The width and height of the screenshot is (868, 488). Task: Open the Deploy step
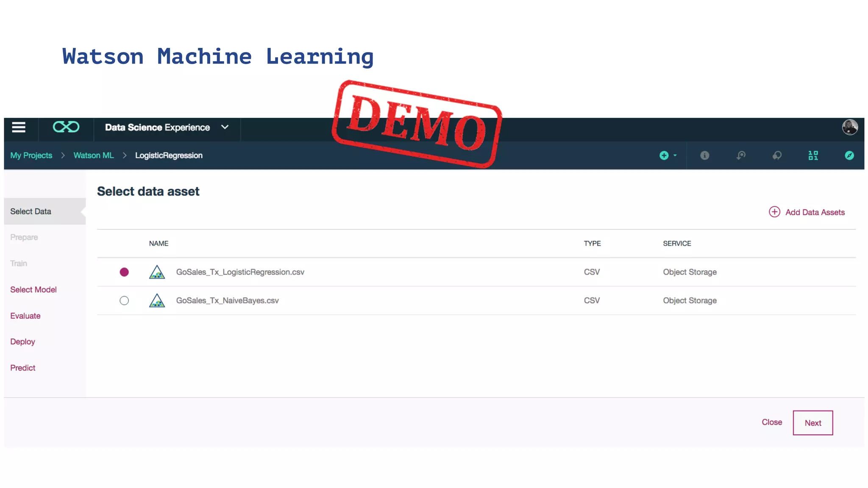tap(22, 342)
